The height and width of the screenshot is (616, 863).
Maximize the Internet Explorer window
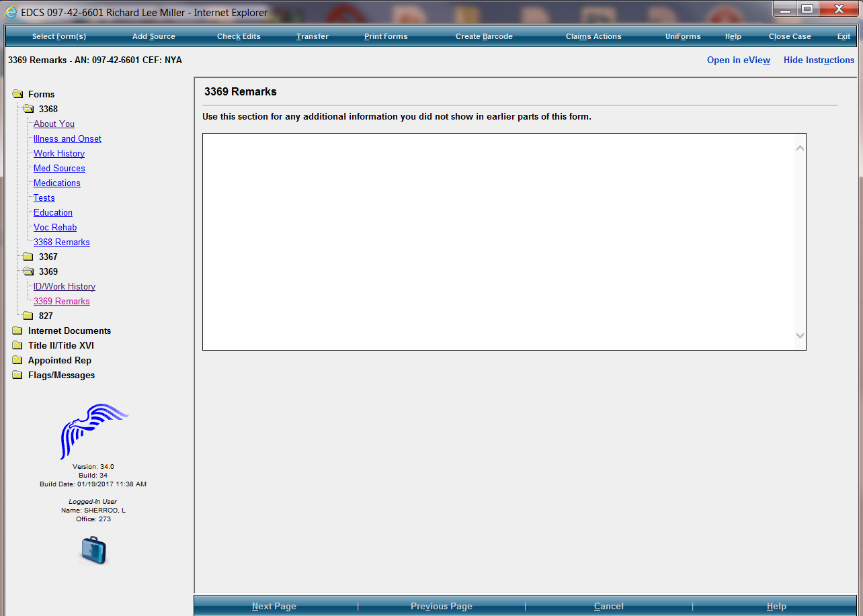coord(807,9)
